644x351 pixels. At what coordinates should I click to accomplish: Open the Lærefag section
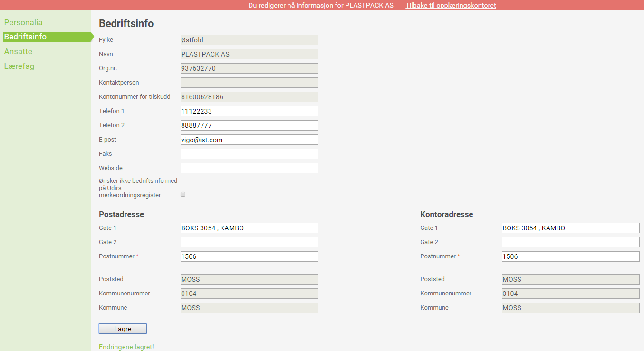pos(19,66)
